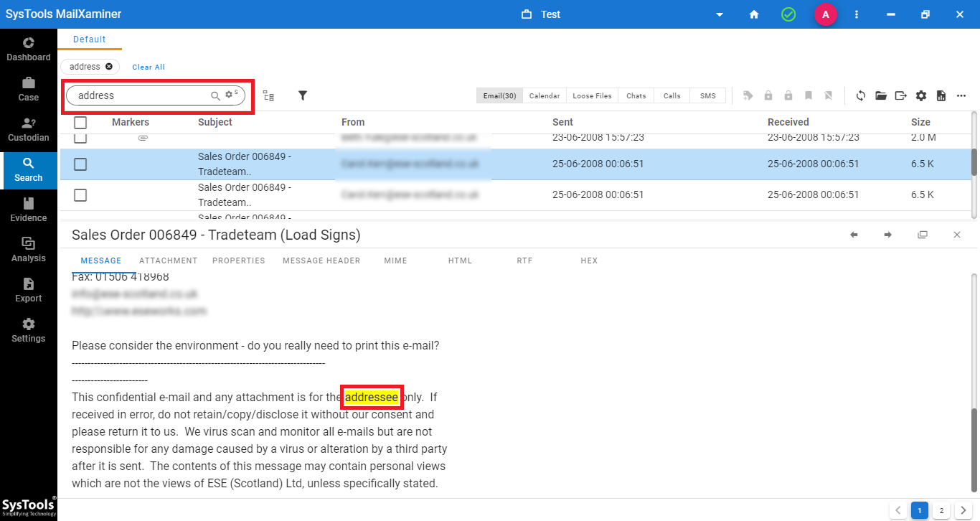Switch to the Calendar tab
Image resolution: width=980 pixels, height=521 pixels.
(545, 95)
